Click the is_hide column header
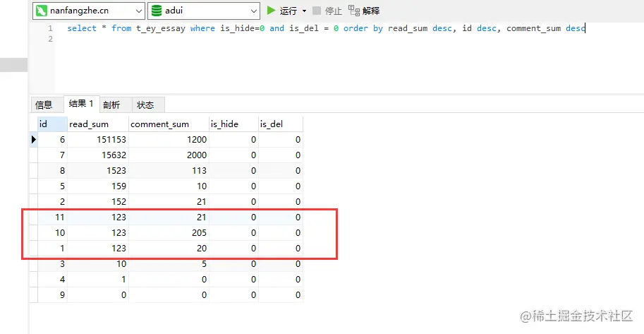Screen dimensions: 644x334 pyautogui.click(x=233, y=124)
